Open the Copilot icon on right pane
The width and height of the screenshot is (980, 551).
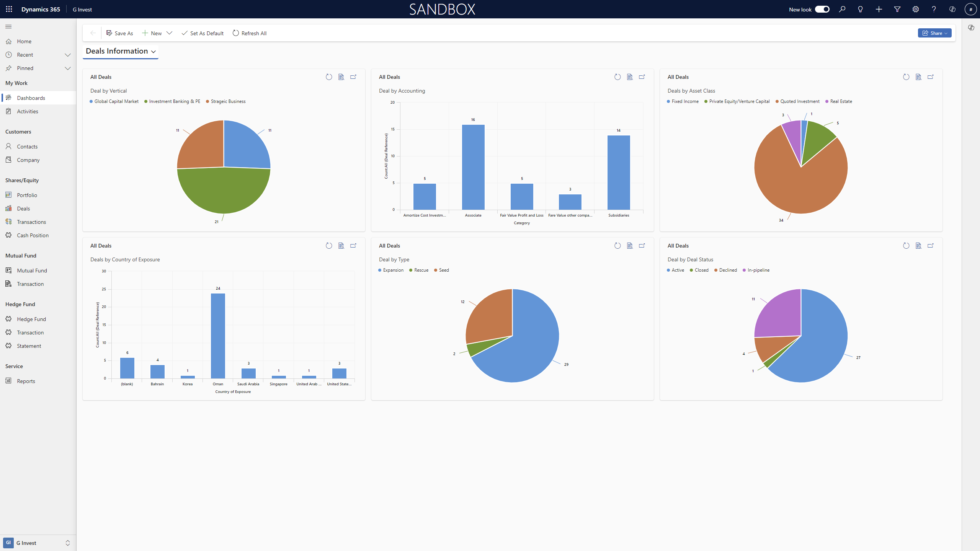[x=971, y=28]
